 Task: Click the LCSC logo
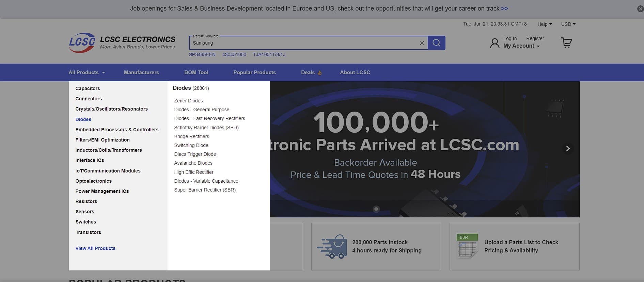point(82,43)
